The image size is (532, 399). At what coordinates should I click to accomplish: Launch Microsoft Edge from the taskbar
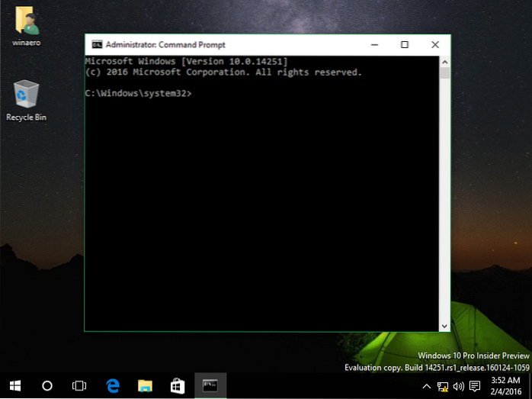(x=113, y=386)
